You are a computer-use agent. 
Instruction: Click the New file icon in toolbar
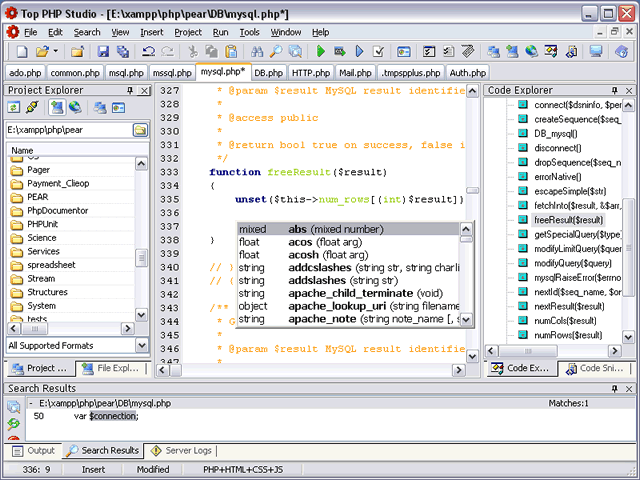(x=22, y=51)
